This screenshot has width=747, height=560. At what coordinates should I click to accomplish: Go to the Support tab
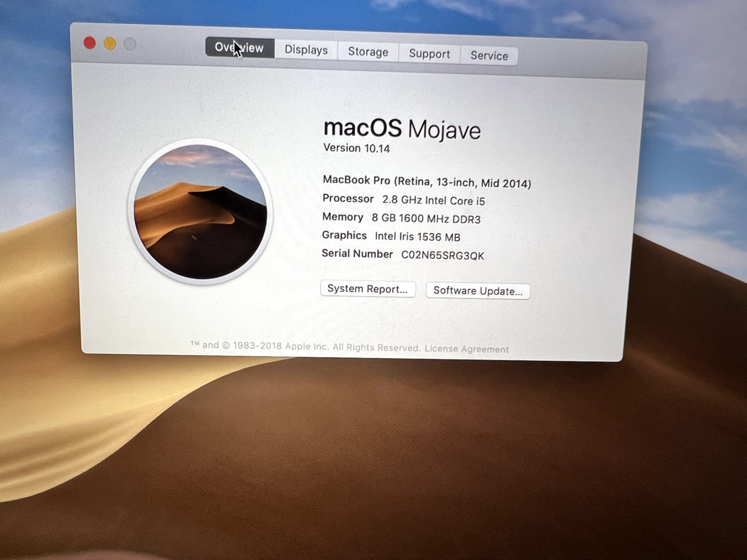[x=430, y=54]
